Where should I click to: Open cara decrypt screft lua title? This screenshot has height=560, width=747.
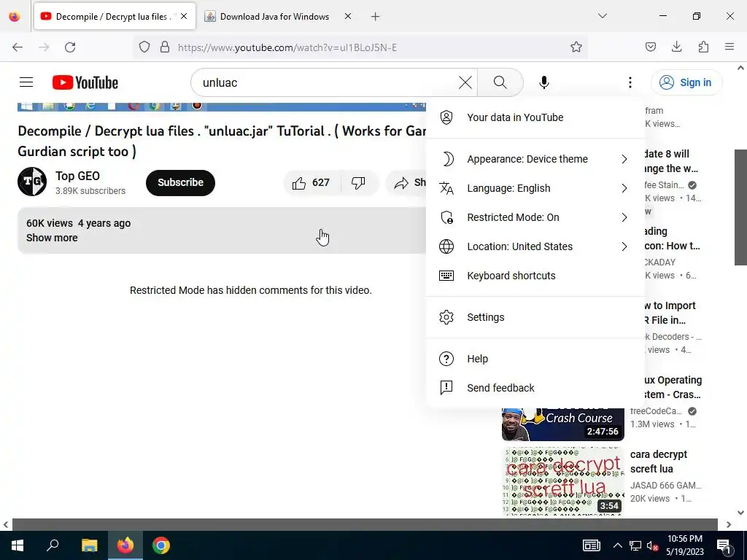point(659,462)
